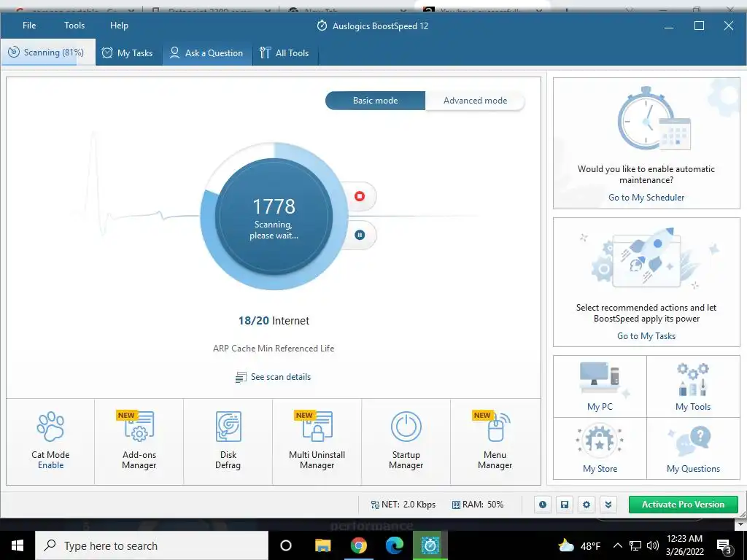Click Activate Pro Version button
The height and width of the screenshot is (560, 747).
point(683,505)
